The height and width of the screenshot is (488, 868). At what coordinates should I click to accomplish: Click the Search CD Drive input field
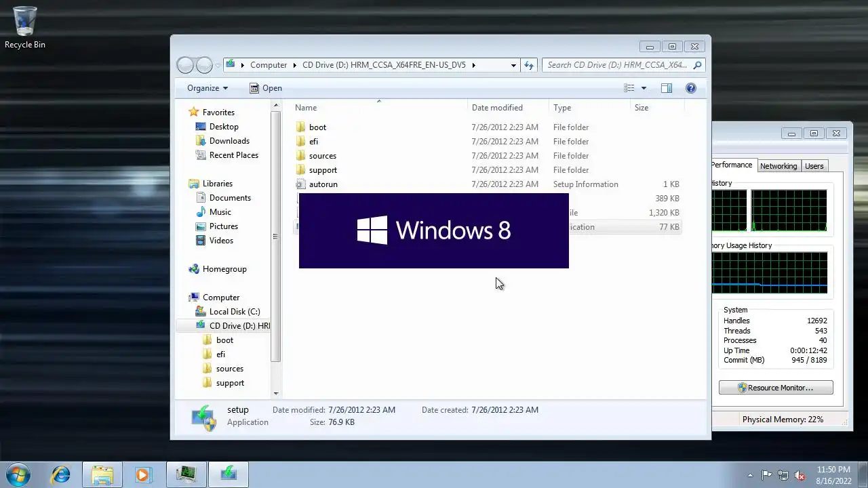click(617, 65)
